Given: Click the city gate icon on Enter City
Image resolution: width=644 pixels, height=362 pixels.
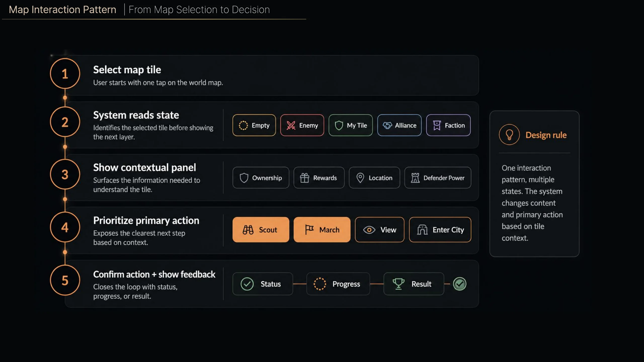Looking at the screenshot, I should (x=422, y=230).
